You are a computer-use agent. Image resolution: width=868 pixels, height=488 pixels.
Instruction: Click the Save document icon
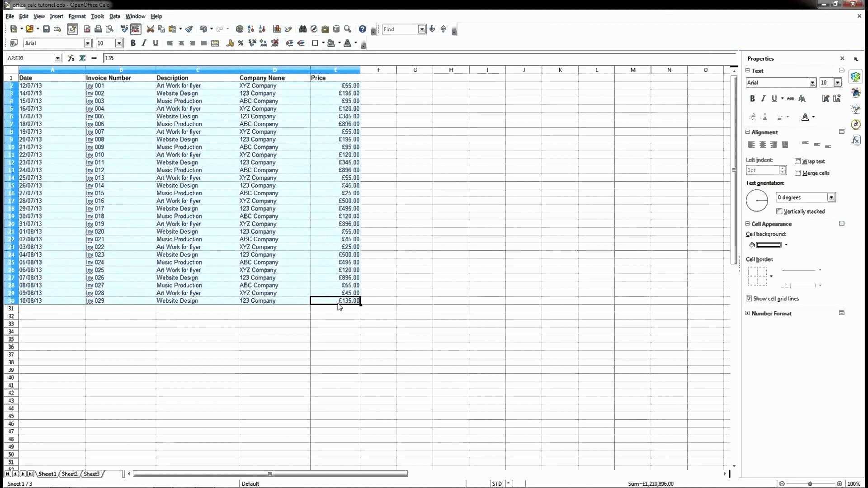(x=46, y=29)
